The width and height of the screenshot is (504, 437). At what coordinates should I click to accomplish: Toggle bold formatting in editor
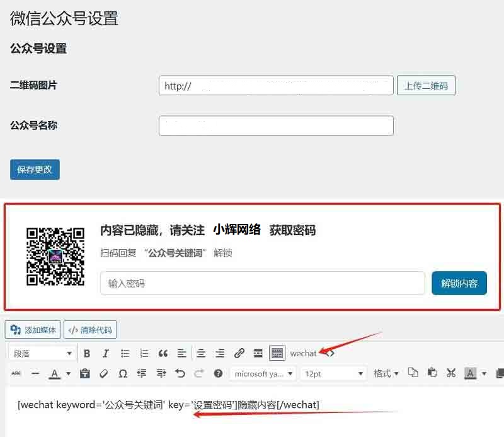pos(87,353)
